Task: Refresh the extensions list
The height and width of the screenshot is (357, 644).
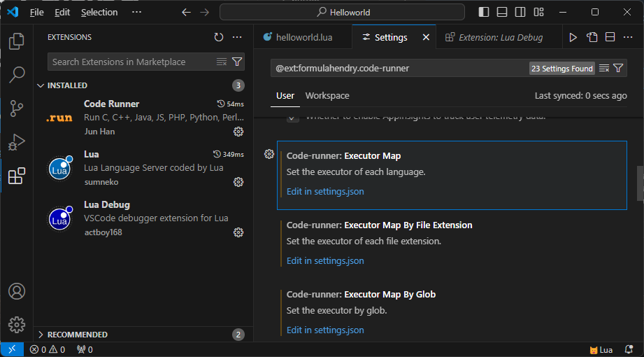Action: 218,37
